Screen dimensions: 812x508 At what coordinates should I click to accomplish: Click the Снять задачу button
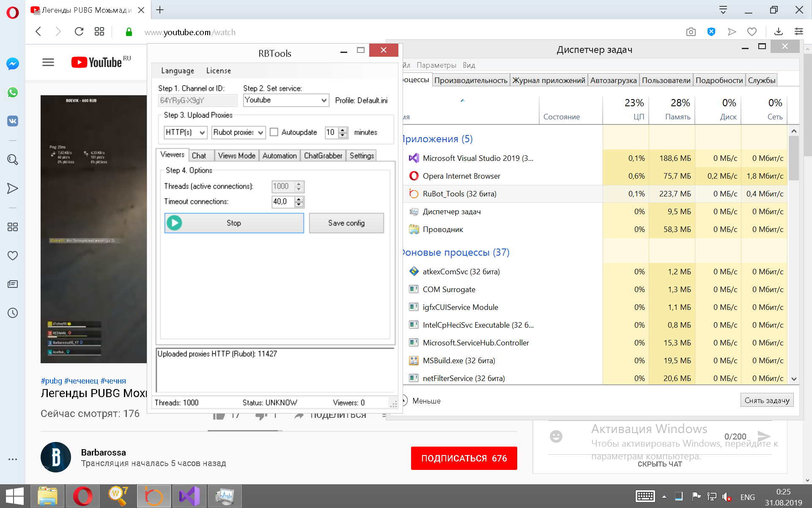point(766,400)
